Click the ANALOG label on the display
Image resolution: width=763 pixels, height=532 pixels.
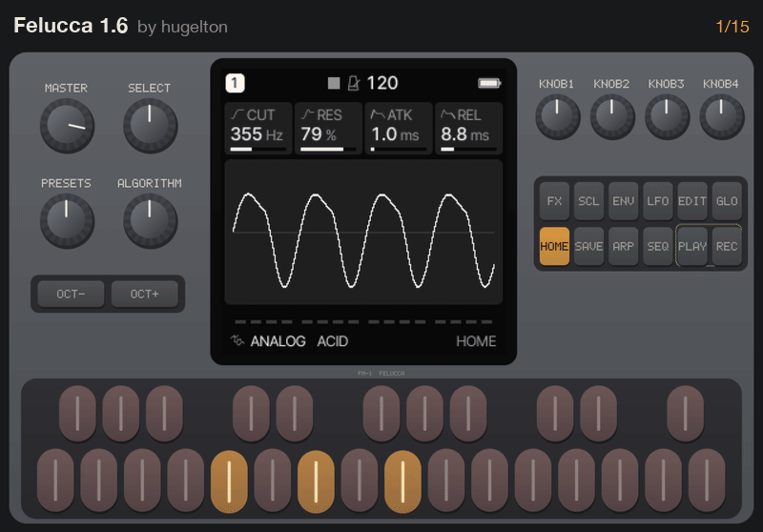278,341
